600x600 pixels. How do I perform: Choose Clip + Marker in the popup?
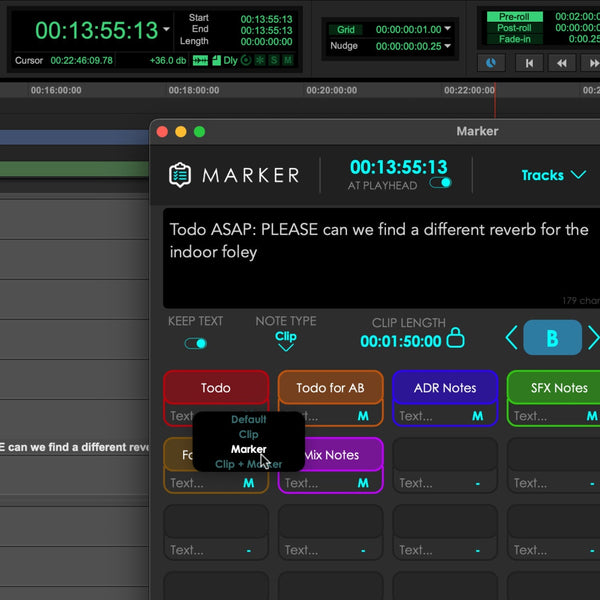(x=248, y=464)
